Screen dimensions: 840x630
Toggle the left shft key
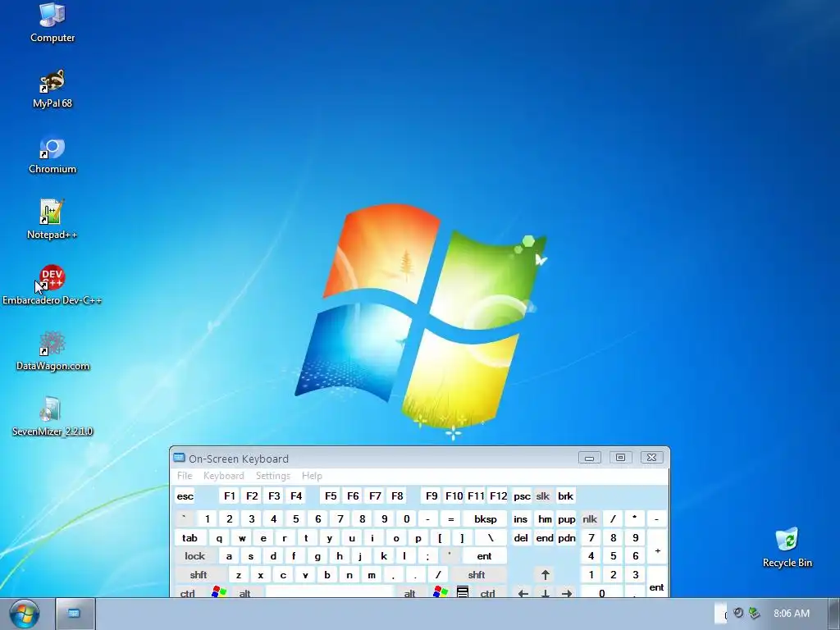pyautogui.click(x=199, y=575)
